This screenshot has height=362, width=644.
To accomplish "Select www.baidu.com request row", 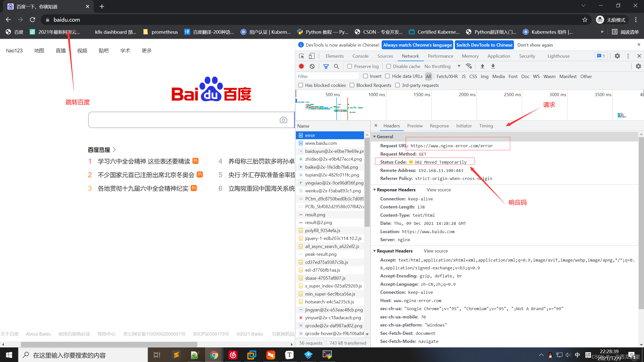I will click(330, 143).
